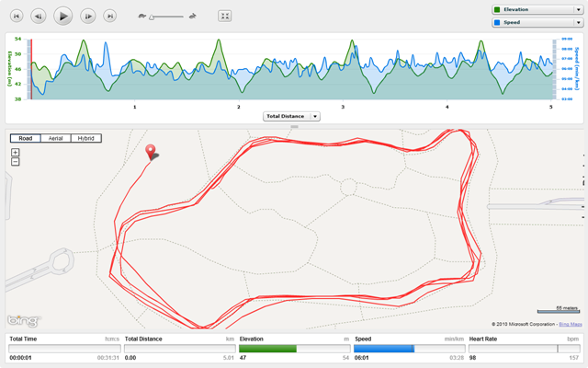Screen dimensions: 588x368
Task: Select the 06:01 speed value
Action: coord(361,358)
